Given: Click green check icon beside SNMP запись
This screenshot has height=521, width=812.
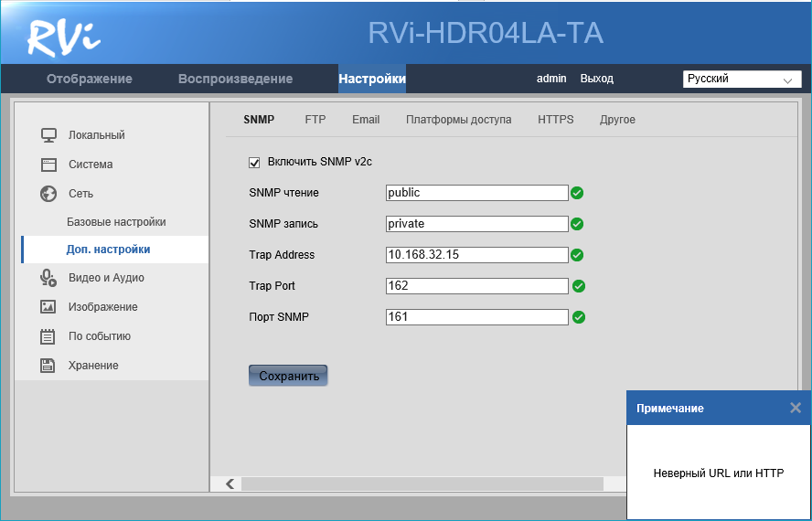Looking at the screenshot, I should tap(577, 224).
